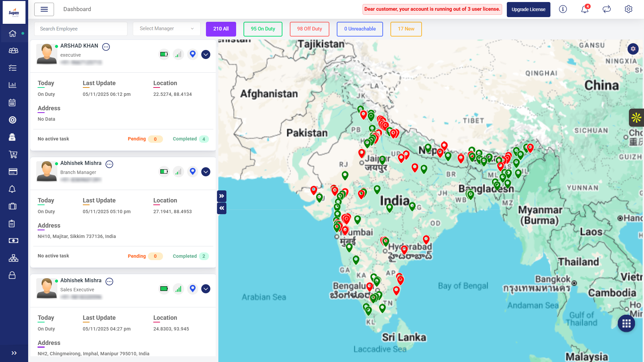Click the info circle icon in header

563,9
